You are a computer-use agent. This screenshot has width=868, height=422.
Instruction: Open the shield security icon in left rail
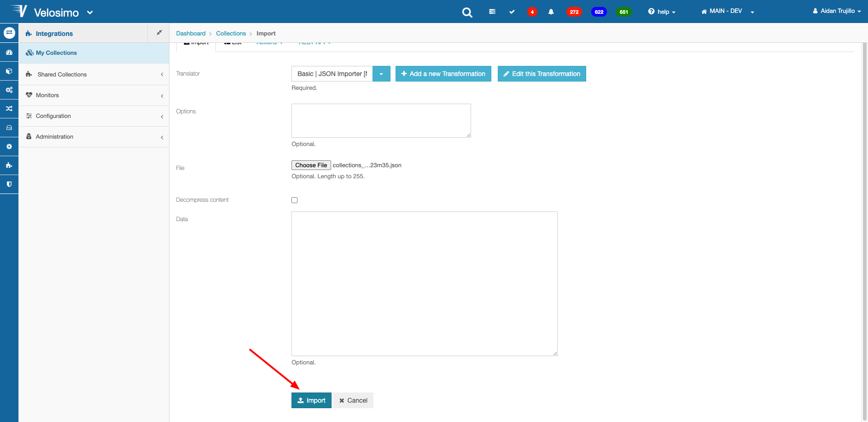point(9,184)
